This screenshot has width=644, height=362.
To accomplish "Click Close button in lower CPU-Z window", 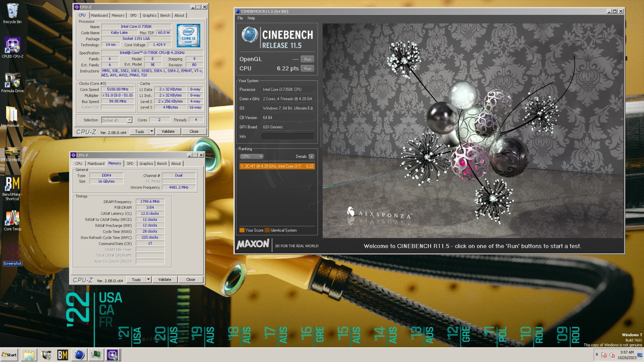I will (x=190, y=279).
